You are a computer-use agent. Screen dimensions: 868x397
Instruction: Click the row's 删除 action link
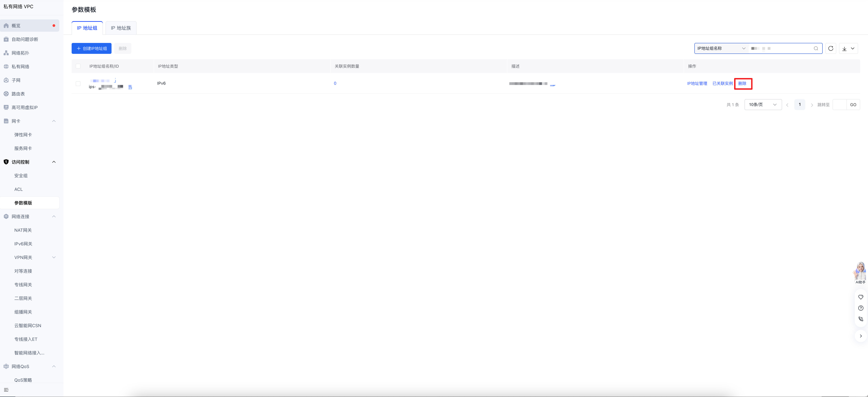(742, 83)
